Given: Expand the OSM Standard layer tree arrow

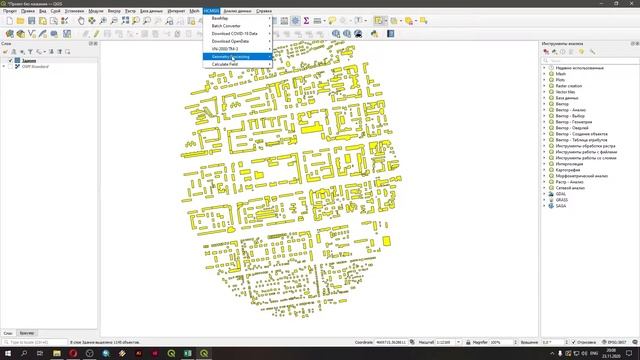Looking at the screenshot, I should (x=4, y=67).
